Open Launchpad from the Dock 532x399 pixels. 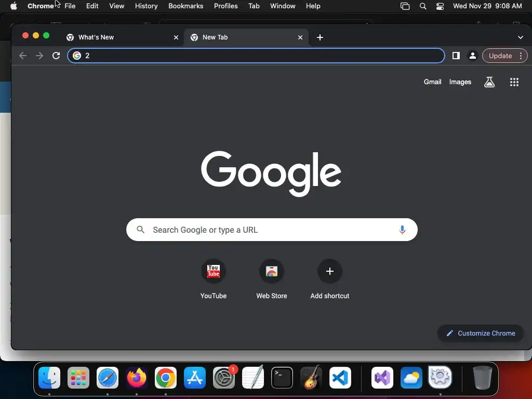tap(78, 378)
